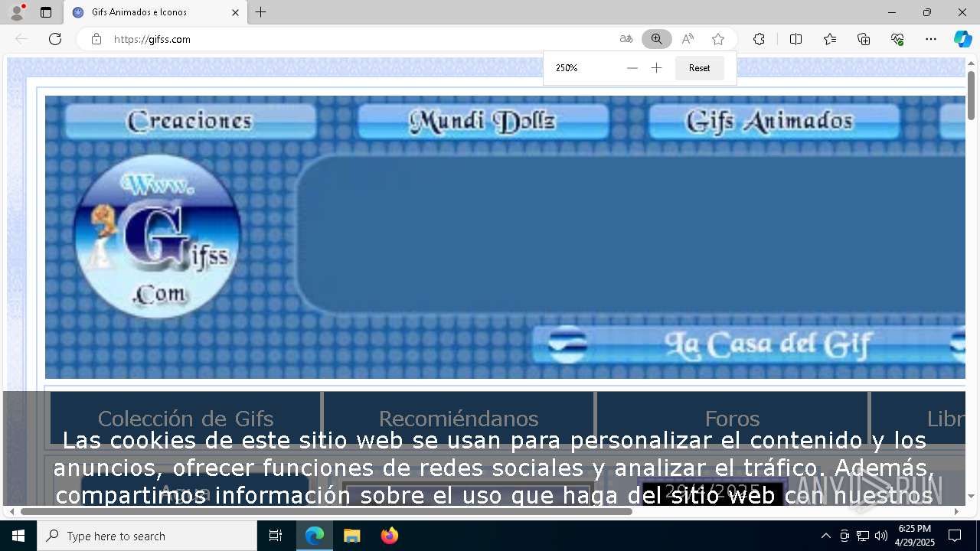Select the 250% zoom value text

[x=567, y=68]
